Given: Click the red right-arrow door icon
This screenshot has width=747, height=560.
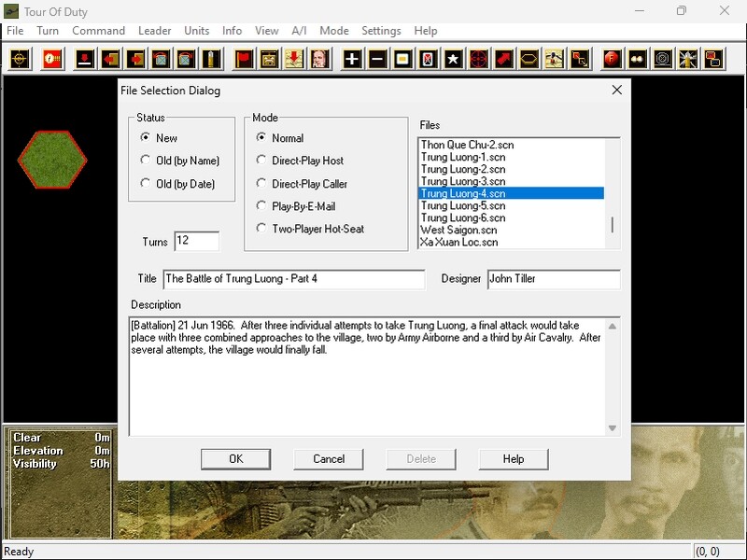Looking at the screenshot, I should point(135,60).
